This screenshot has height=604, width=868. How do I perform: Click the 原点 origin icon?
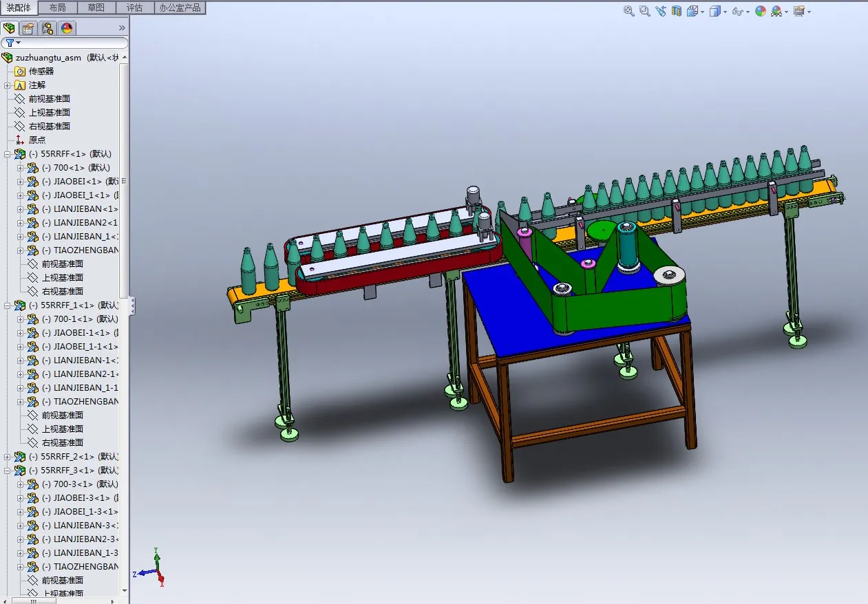pyautogui.click(x=20, y=140)
